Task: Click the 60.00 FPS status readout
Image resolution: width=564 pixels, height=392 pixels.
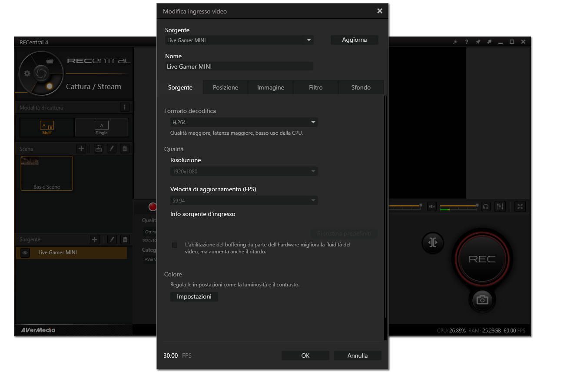Action: click(514, 331)
